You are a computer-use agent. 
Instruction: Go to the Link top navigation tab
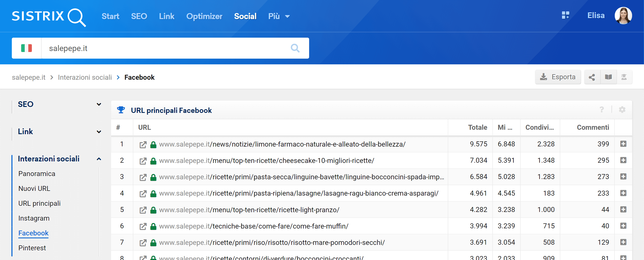tap(166, 16)
